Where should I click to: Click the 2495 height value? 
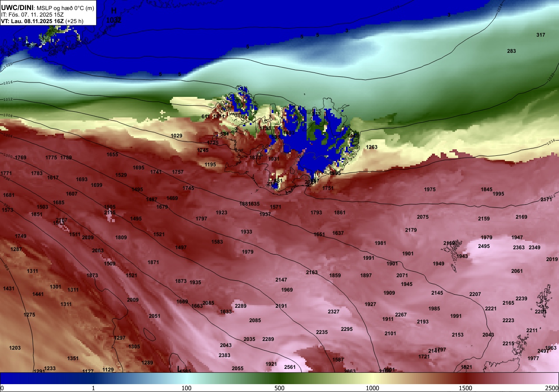(x=484, y=246)
